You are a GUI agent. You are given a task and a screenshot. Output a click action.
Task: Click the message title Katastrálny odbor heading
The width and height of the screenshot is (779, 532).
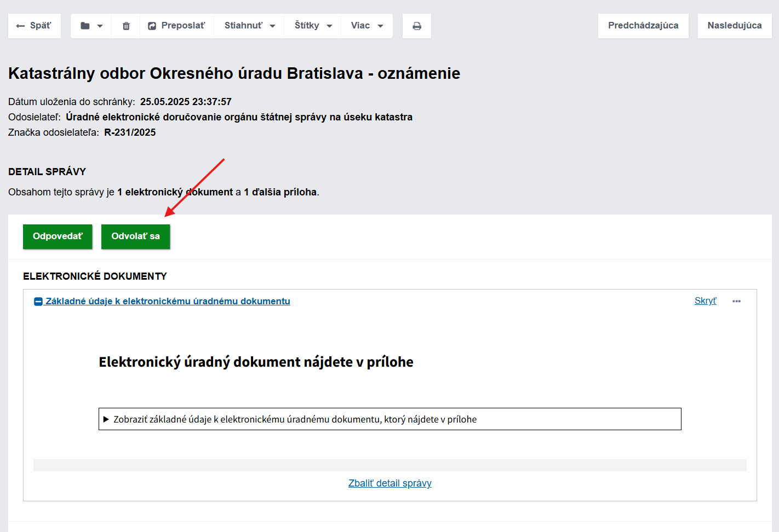pyautogui.click(x=234, y=73)
